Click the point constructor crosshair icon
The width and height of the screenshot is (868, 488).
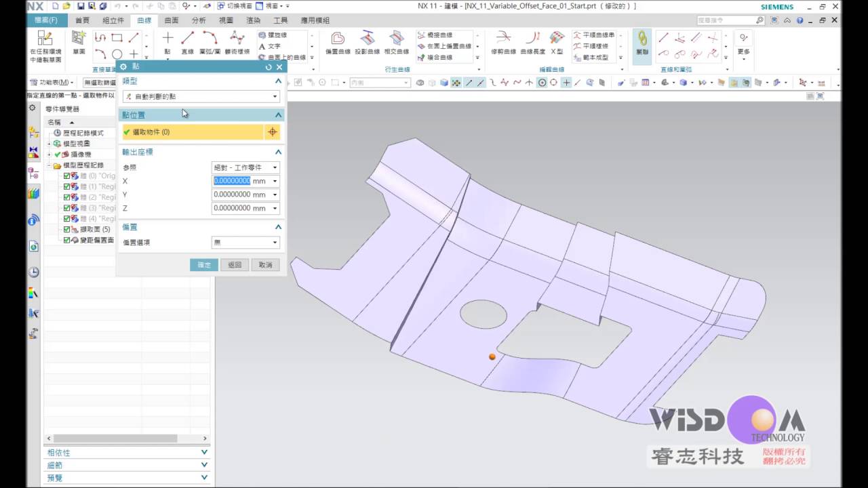272,132
